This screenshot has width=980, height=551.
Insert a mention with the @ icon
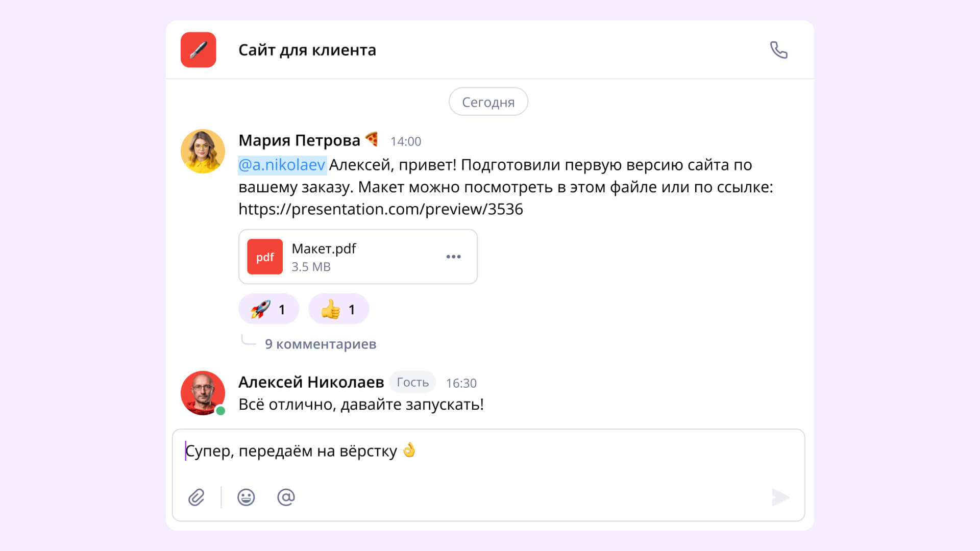[x=286, y=497]
